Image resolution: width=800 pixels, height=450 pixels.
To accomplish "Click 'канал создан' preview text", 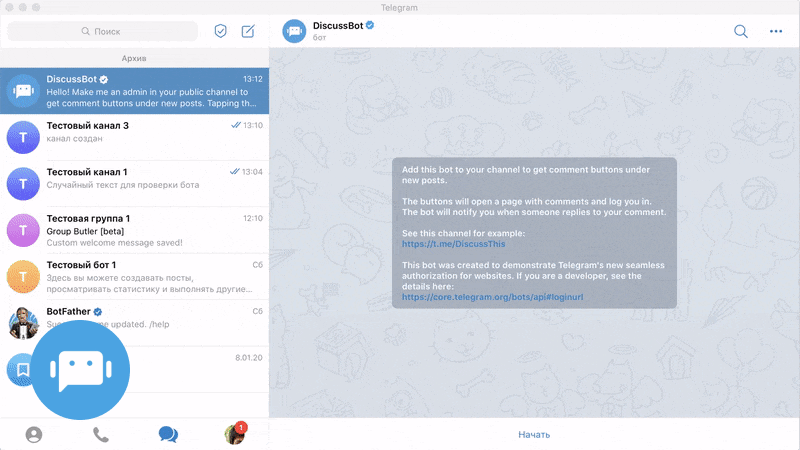I will (x=74, y=139).
